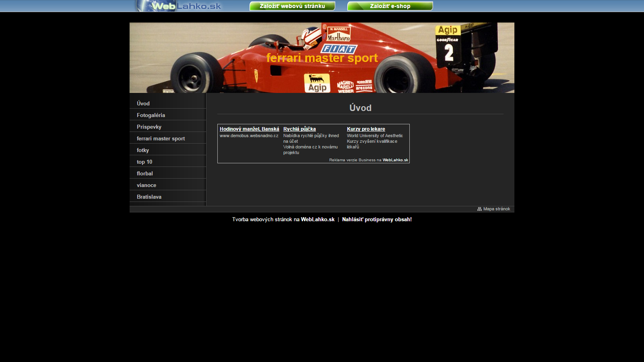Click the WebLahko.sk globe logo

(x=179, y=6)
